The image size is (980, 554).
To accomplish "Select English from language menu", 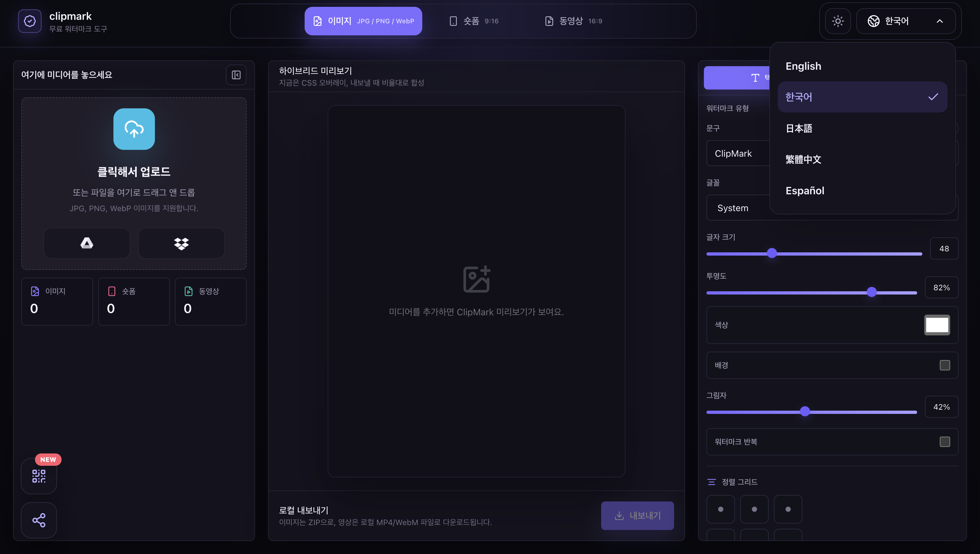I will click(x=862, y=66).
